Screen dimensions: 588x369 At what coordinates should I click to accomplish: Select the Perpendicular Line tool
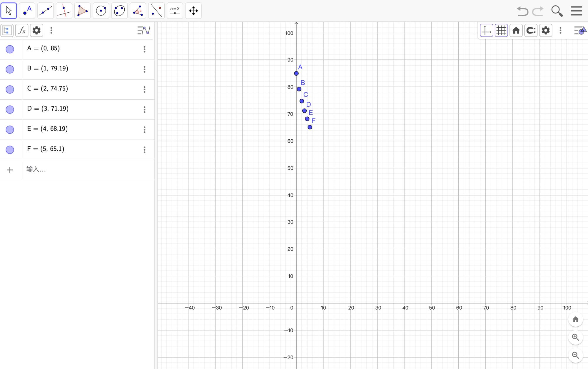64,11
